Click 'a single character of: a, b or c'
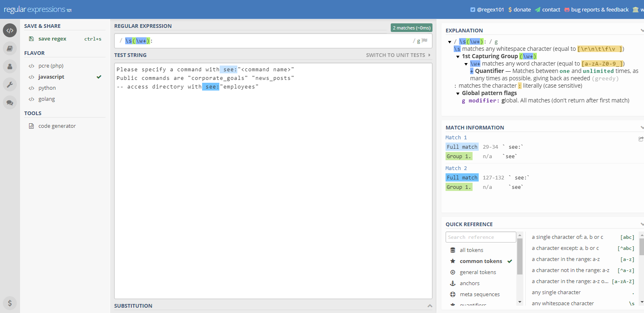This screenshot has width=644, height=313. 567,237
